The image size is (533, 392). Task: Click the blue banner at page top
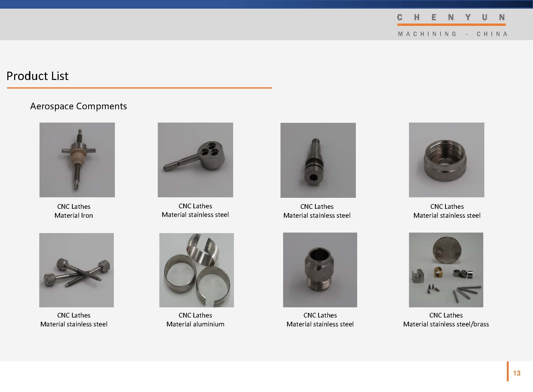point(266,4)
